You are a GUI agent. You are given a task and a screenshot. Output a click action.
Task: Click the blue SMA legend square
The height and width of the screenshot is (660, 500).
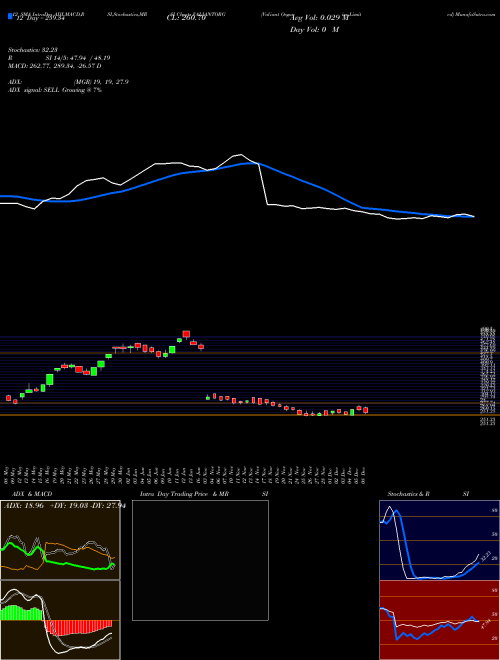(x=10, y=16)
